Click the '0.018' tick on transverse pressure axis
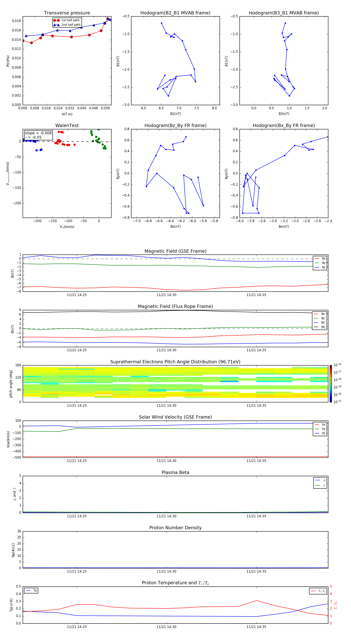This screenshot has width=351, height=644. 17,21
